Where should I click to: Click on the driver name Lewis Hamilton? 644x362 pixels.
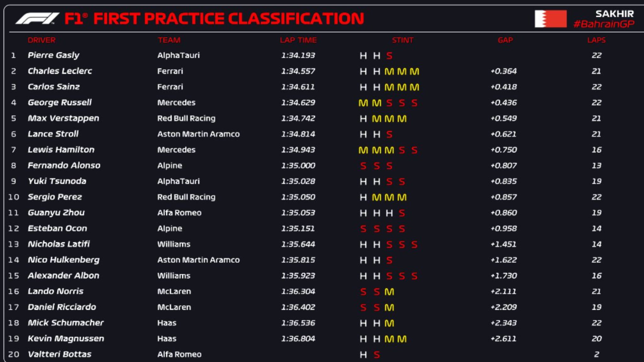(x=61, y=150)
